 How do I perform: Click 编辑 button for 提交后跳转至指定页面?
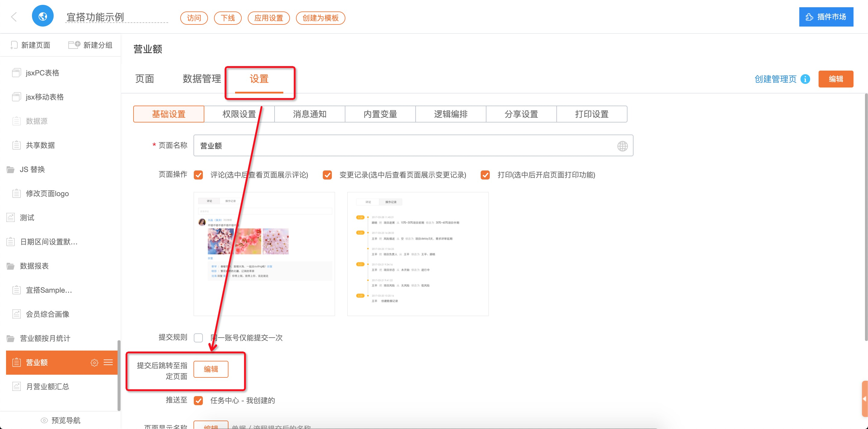point(211,369)
